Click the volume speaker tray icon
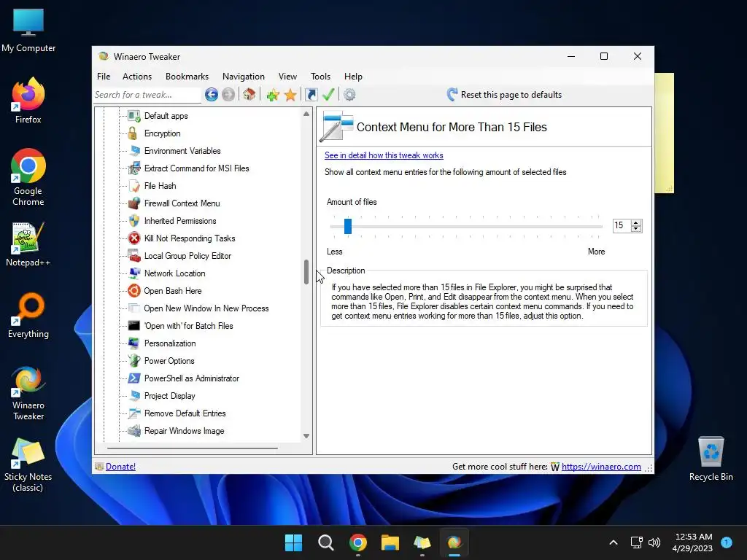The height and width of the screenshot is (560, 747). (654, 542)
